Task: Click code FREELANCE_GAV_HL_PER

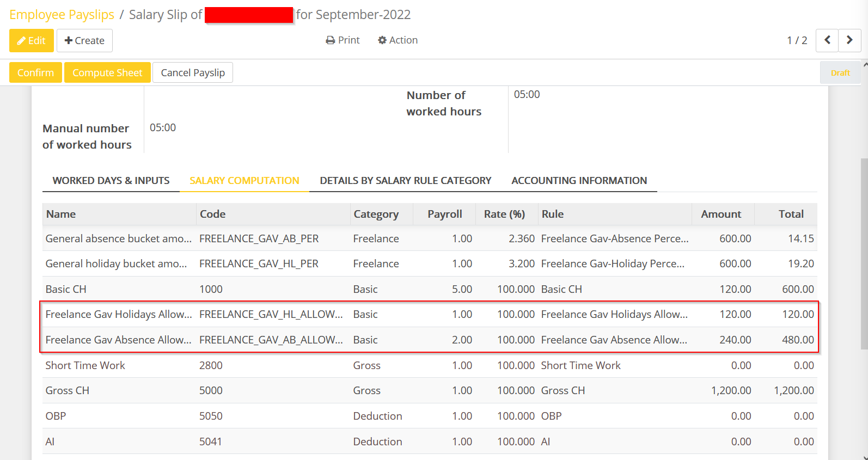Action: (x=259, y=263)
